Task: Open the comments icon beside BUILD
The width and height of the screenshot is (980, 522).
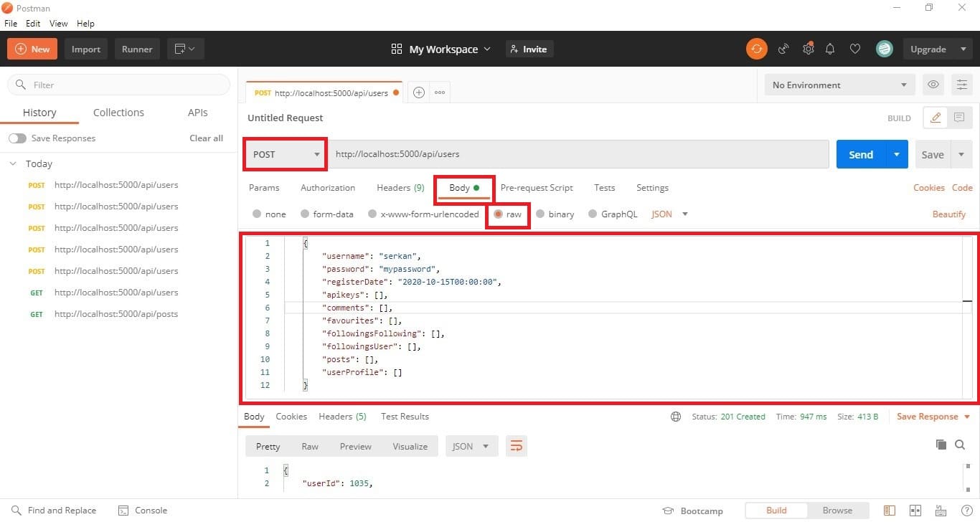Action: point(958,118)
